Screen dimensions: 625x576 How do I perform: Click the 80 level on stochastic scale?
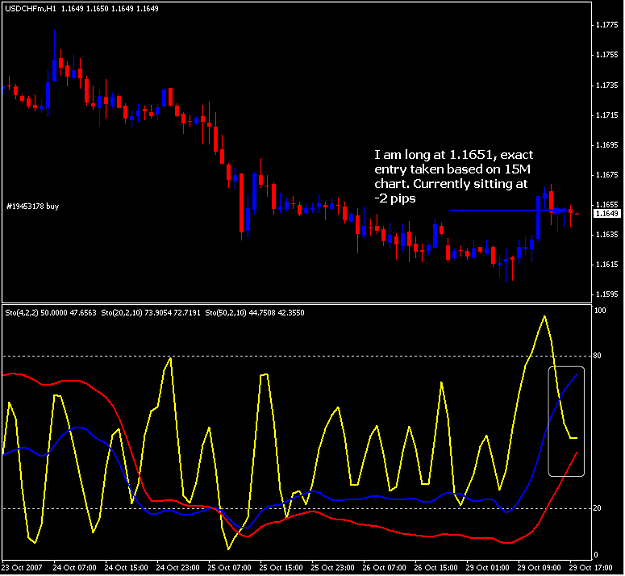pos(597,356)
